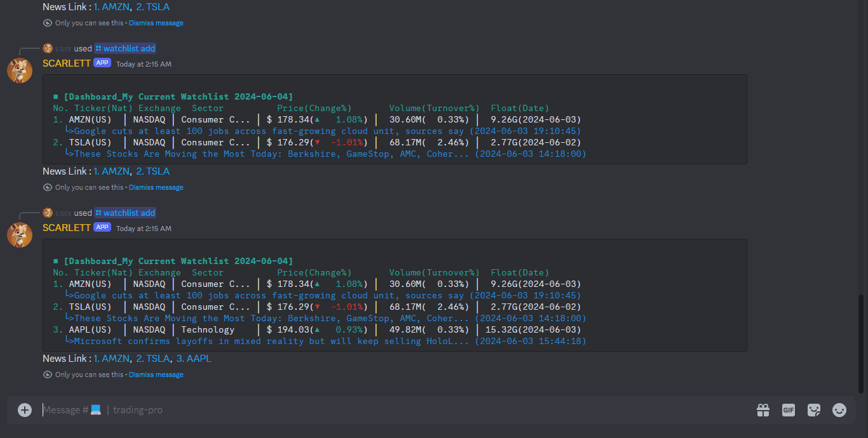Click second 'watchlist add' slash command tag
The image size is (868, 438).
125,213
